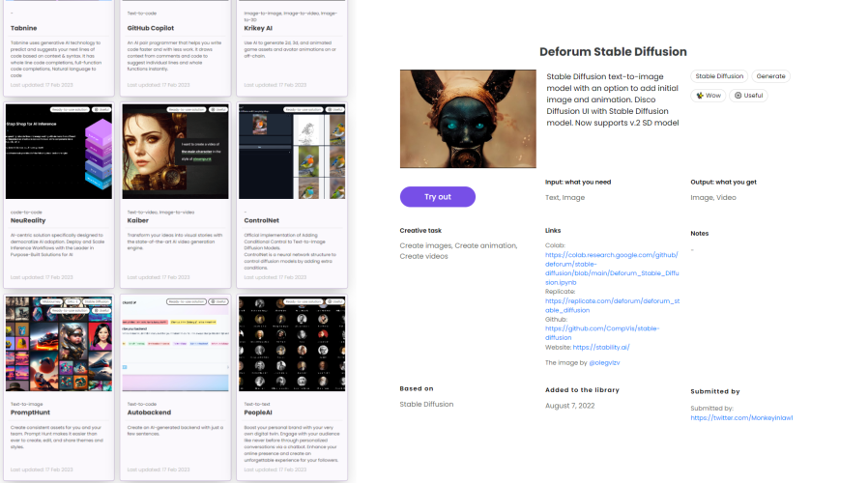Click the Stable Diffusion tag on PromptHunt card

(x=97, y=302)
